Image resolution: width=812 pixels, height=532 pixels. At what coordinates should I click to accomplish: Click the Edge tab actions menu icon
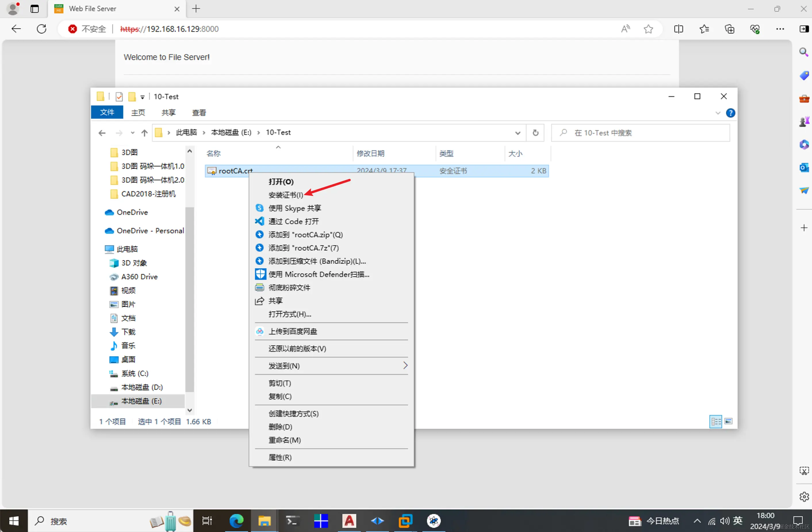[x=35, y=9]
